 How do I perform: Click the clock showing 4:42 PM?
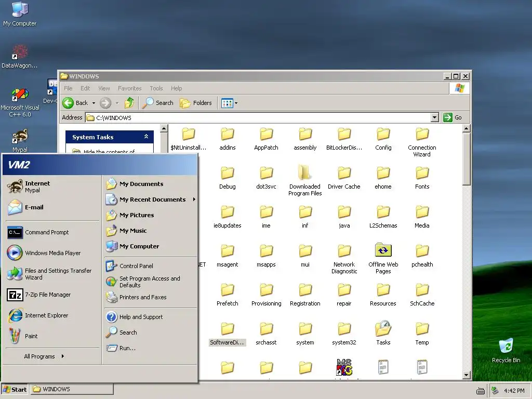pos(514,391)
